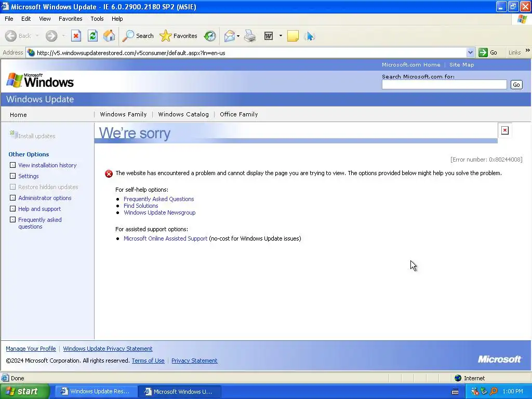Click the address bar URL field

(250, 53)
